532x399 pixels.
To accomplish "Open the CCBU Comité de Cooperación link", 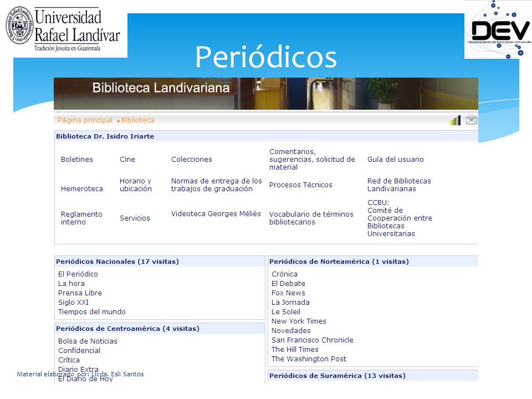I will 400,218.
